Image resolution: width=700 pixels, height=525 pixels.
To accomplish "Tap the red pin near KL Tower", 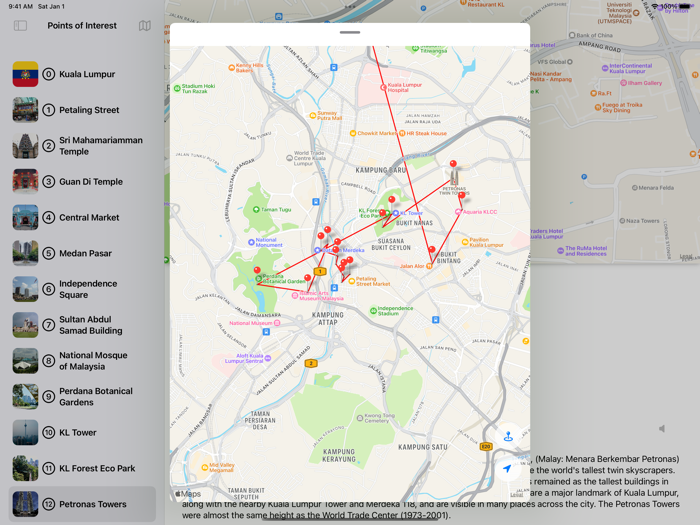I will [392, 200].
